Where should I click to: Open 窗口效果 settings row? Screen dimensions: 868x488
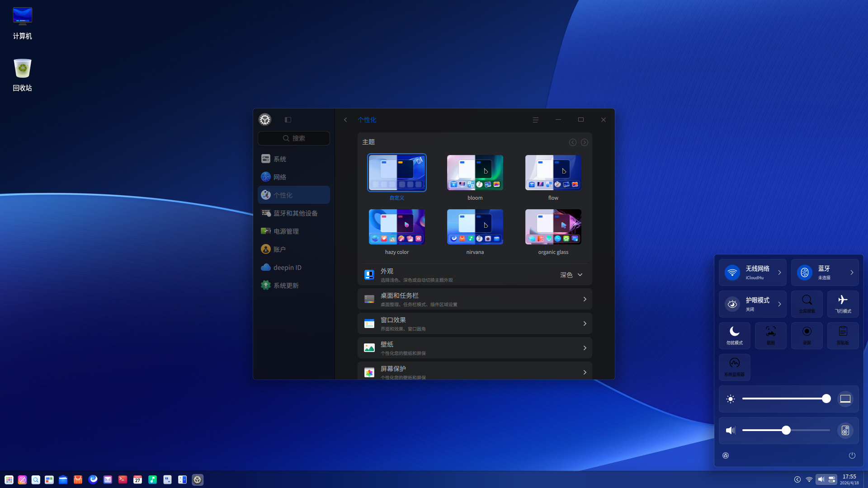pos(475,324)
